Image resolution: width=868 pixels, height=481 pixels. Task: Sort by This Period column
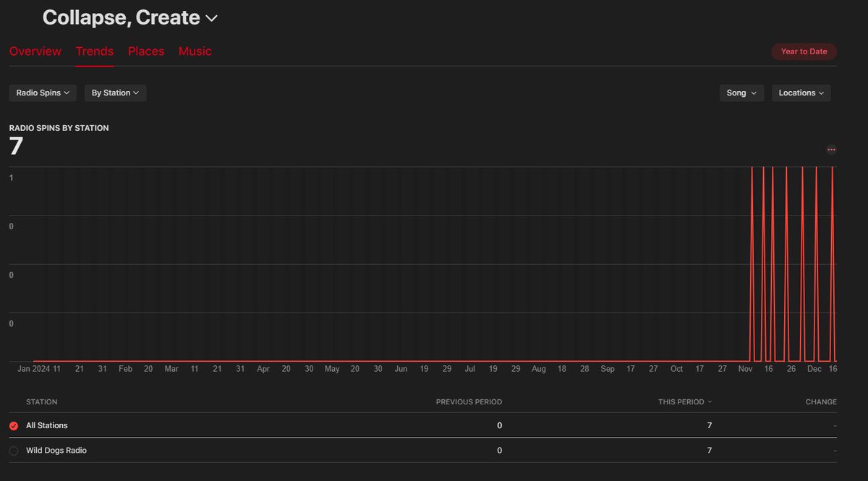[x=684, y=402]
